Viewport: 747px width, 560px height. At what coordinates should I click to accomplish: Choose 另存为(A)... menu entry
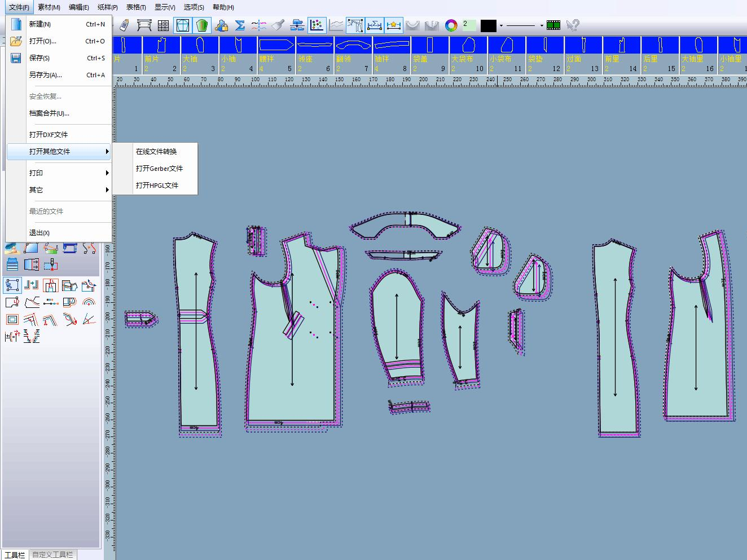[x=59, y=75]
